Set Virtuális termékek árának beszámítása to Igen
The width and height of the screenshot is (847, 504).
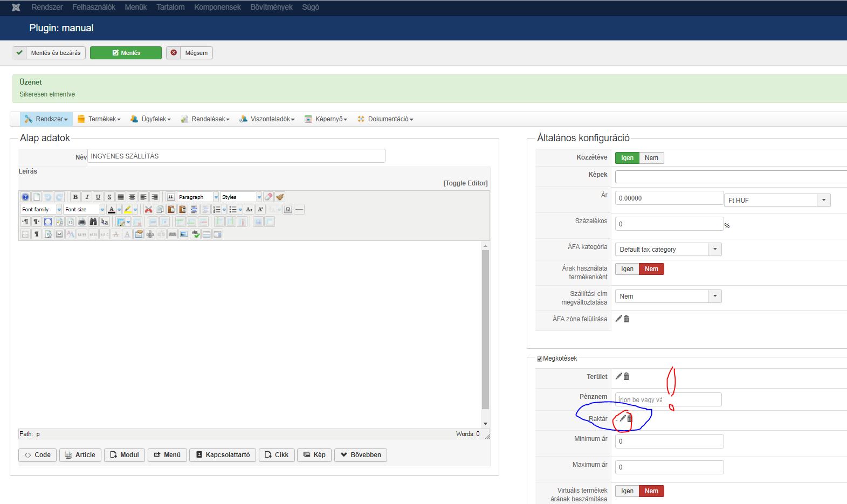coord(627,491)
